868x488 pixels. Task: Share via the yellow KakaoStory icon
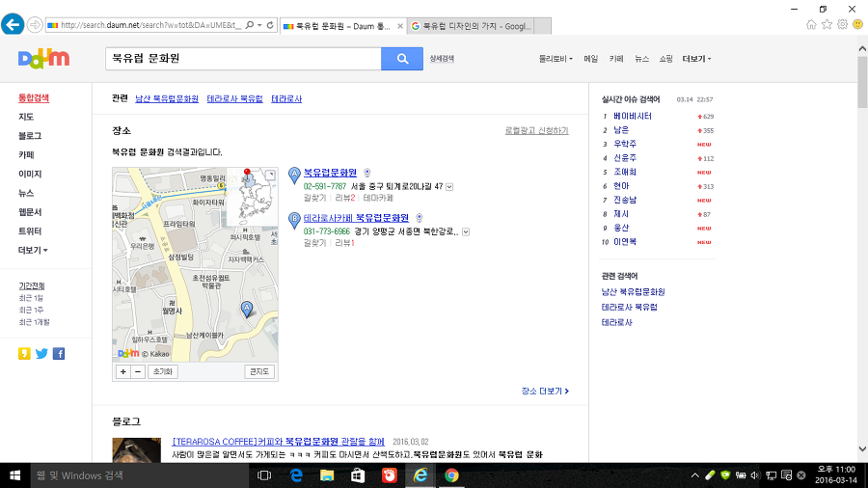24,354
